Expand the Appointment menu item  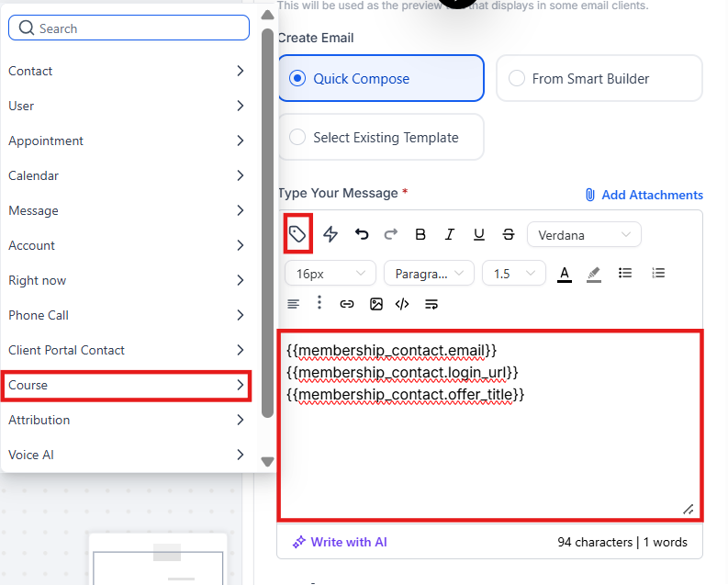(127, 141)
